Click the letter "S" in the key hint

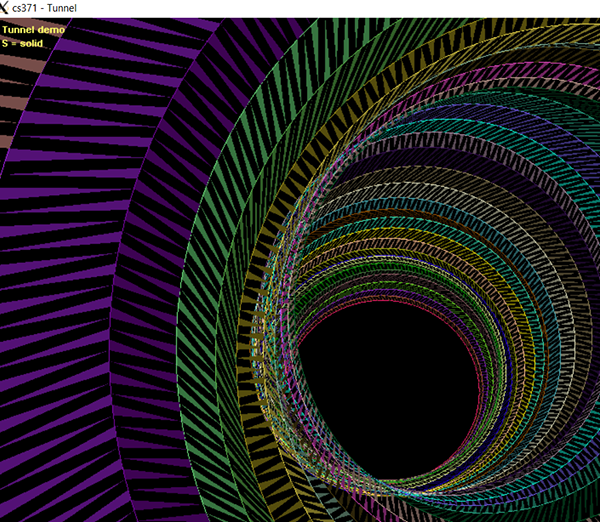pos(5,43)
